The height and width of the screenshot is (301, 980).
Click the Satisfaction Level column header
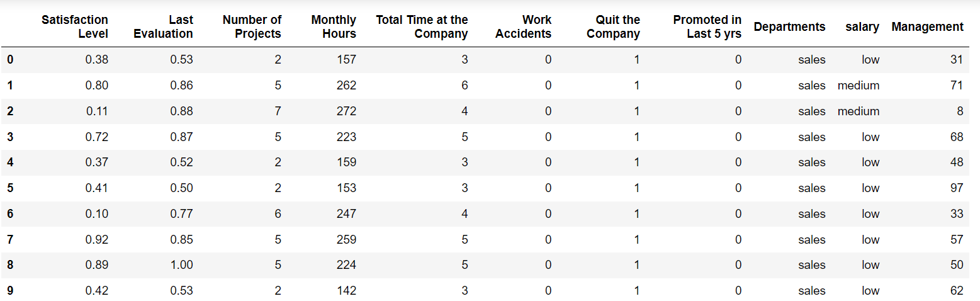[x=75, y=27]
